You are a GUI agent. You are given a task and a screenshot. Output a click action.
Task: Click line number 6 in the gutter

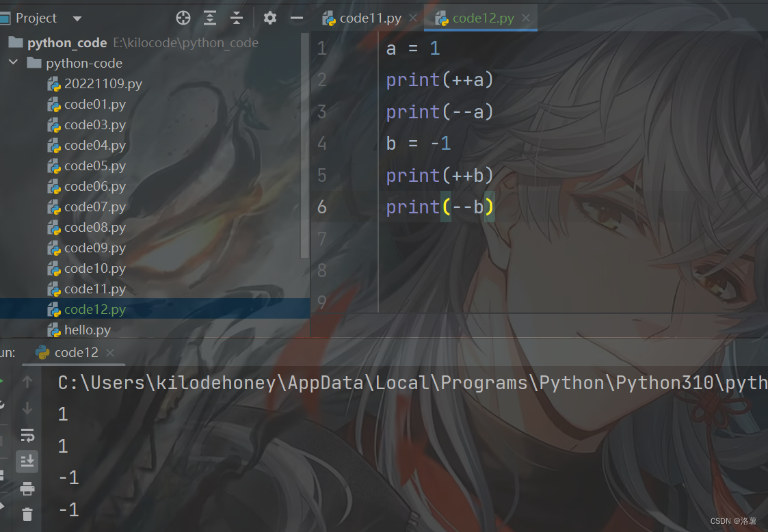(x=322, y=207)
